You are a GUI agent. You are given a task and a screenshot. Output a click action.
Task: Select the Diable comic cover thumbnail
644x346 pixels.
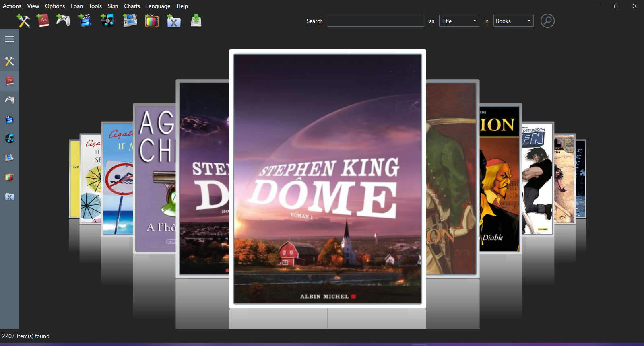pyautogui.click(x=499, y=179)
